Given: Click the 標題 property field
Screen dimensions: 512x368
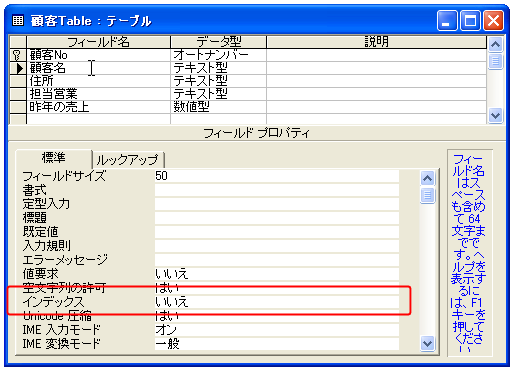Looking at the screenshot, I should (x=277, y=218).
